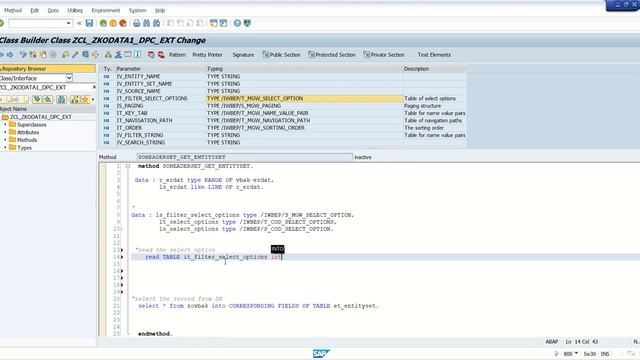Click the Save icon in the standard toolbar
Image resolution: width=640 pixels, height=360 pixels.
point(89,23)
